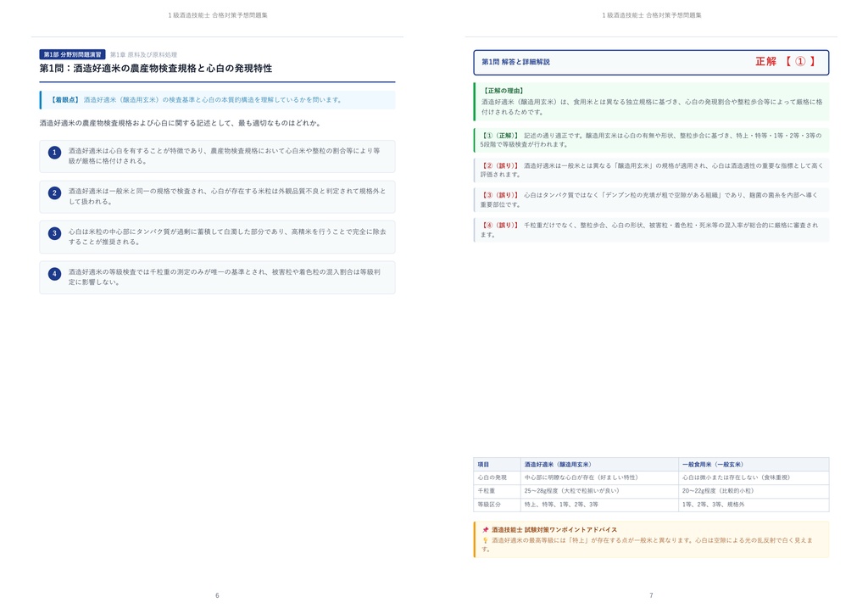Click option text starting 酒造好適米は心白を有することが特徴

224,155
